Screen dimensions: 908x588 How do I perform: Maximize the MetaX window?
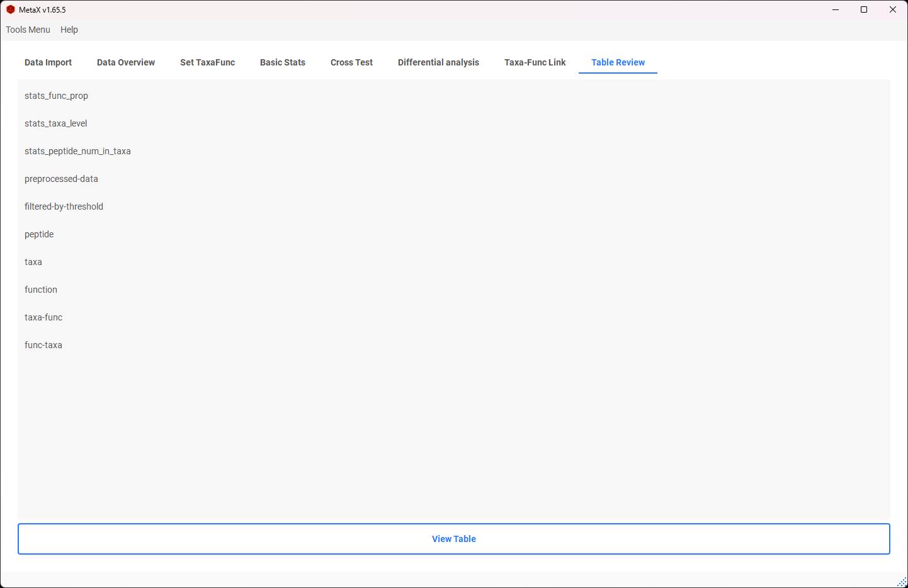pyautogui.click(x=864, y=9)
